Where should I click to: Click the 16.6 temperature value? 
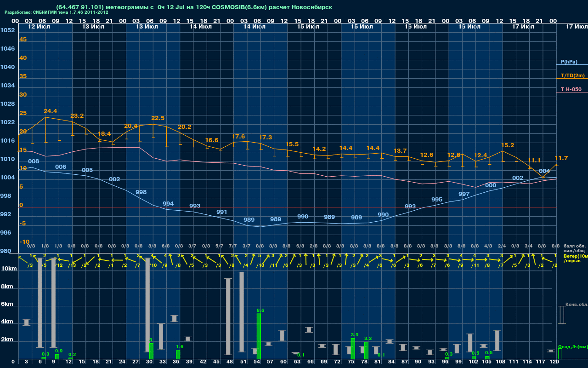[212, 140]
